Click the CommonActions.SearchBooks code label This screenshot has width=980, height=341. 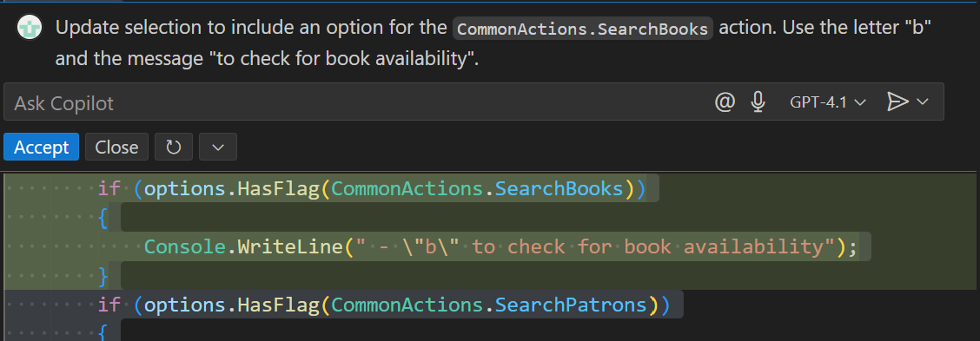582,29
